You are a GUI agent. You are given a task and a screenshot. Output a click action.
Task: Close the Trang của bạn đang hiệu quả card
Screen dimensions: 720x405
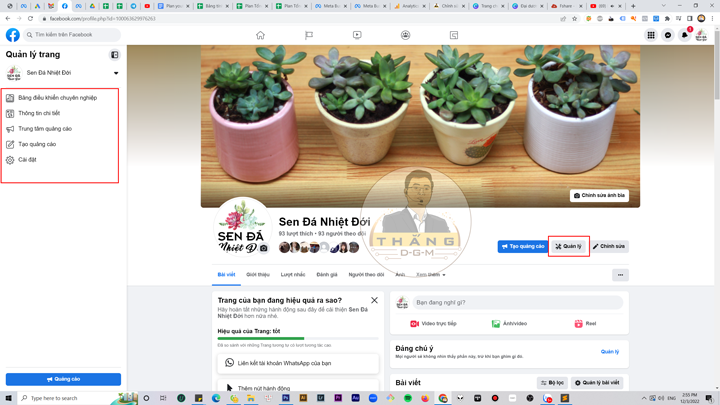pyautogui.click(x=374, y=300)
